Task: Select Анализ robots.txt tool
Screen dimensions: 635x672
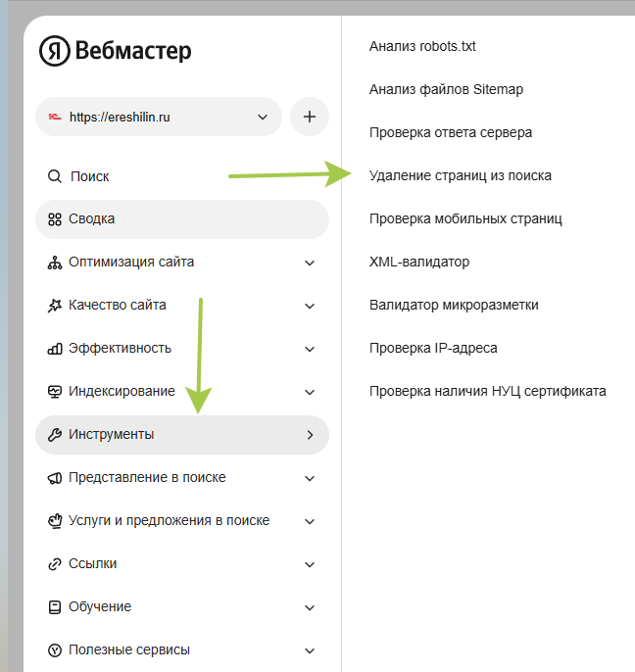Action: coord(422,46)
